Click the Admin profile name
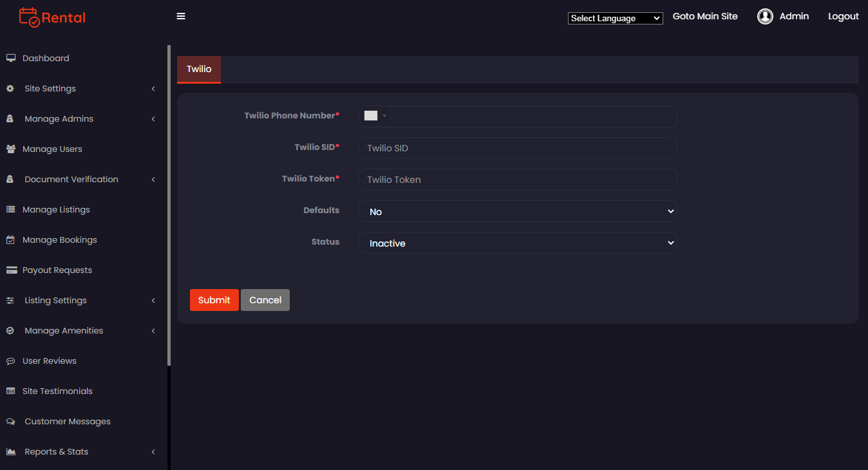Viewport: 868px width, 470px height. (794, 16)
